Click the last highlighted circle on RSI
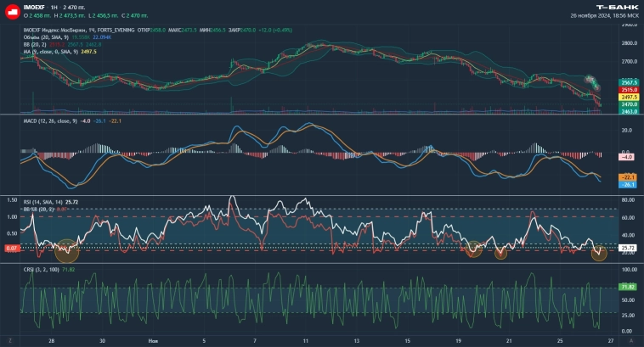Screen dimensions: 644x347 tap(599, 252)
